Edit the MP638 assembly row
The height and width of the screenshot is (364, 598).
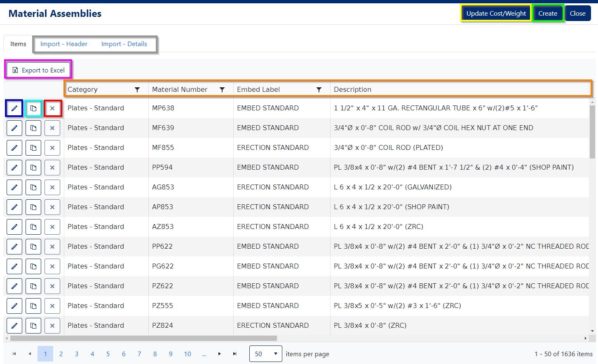tap(14, 108)
